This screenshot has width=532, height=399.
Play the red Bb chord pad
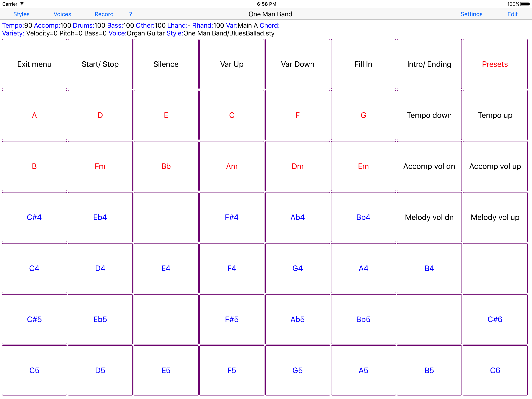click(x=166, y=166)
